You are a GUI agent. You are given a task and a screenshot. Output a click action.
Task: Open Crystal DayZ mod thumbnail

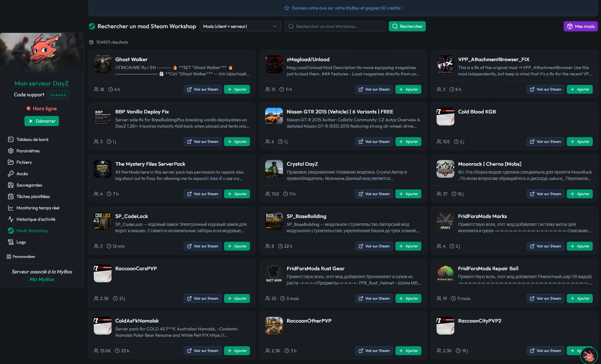coord(274,169)
